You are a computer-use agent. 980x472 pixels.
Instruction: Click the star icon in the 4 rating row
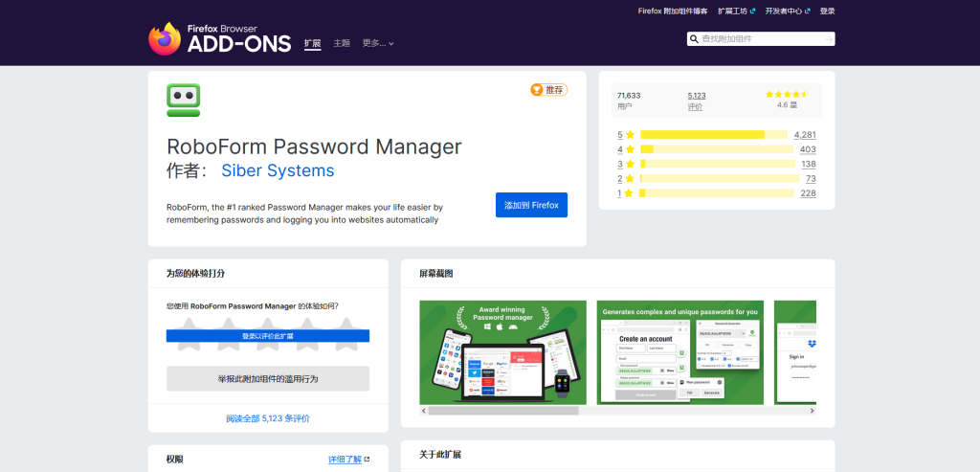click(630, 149)
